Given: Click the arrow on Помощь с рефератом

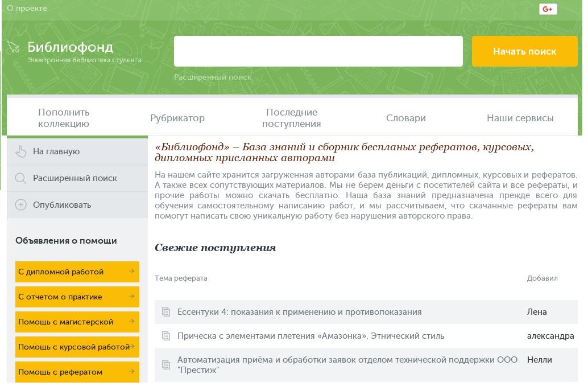Looking at the screenshot, I should tap(131, 371).
